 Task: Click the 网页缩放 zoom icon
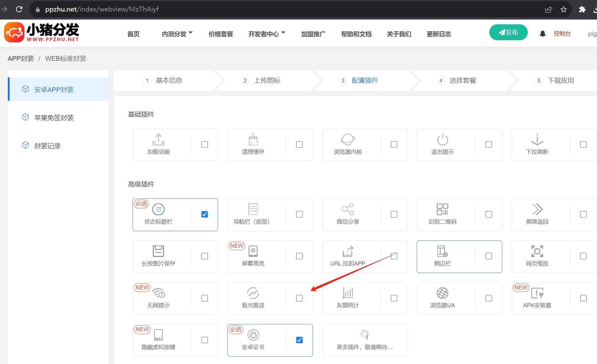click(x=537, y=251)
